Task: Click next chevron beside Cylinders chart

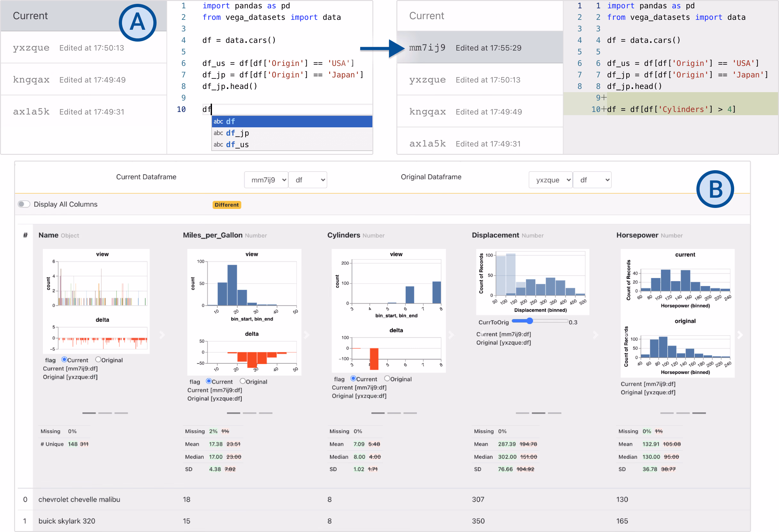Action: (451, 335)
